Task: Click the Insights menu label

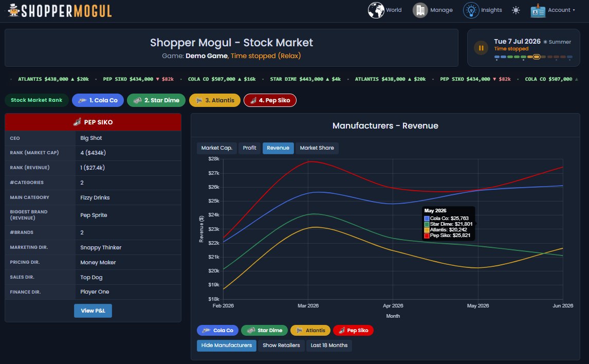Action: 491,10
